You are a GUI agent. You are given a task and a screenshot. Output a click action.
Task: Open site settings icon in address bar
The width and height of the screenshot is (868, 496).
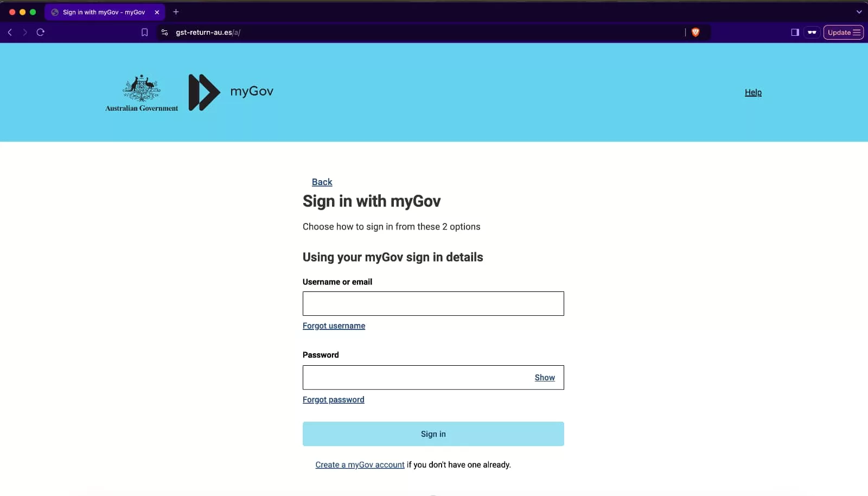165,33
